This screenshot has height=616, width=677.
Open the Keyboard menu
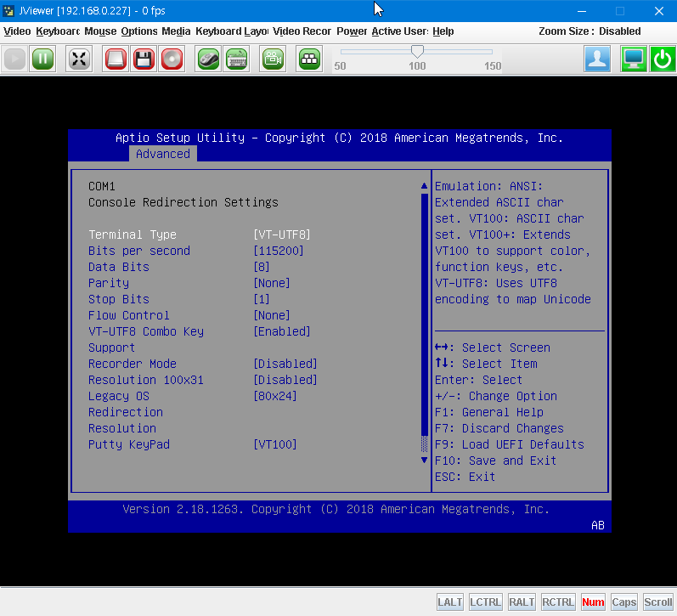tap(58, 31)
